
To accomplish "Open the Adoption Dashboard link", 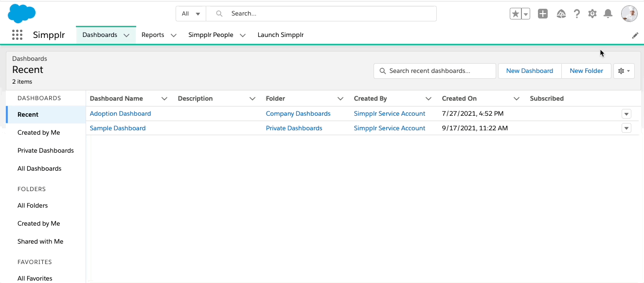I will tap(120, 114).
